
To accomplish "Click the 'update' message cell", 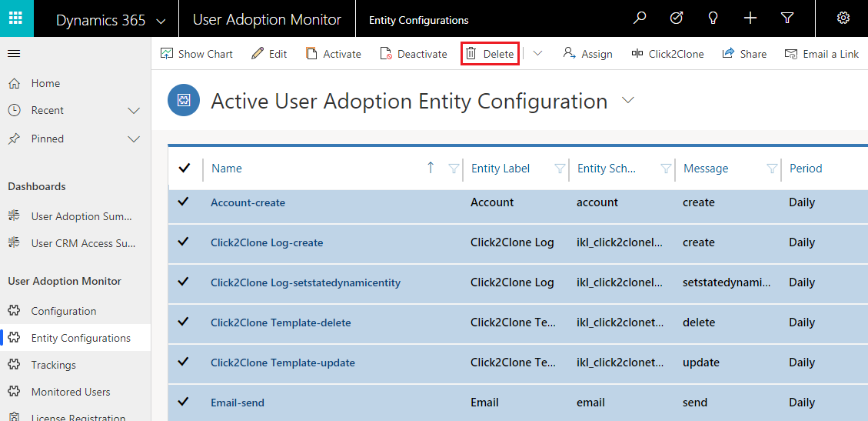I will click(701, 363).
